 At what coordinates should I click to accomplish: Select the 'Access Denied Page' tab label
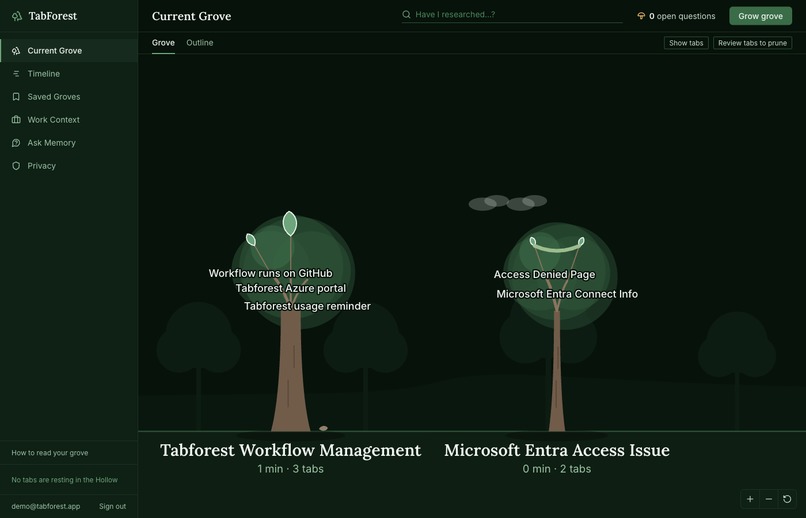[544, 274]
